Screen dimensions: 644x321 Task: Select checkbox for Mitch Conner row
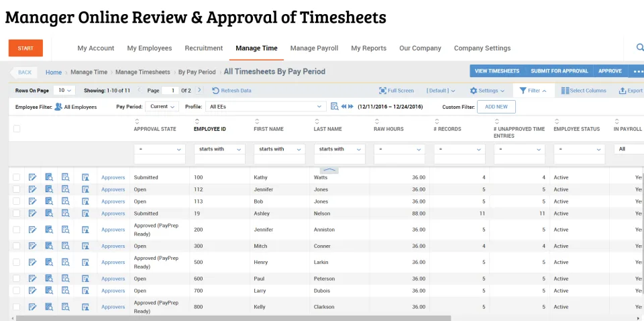[x=16, y=246]
